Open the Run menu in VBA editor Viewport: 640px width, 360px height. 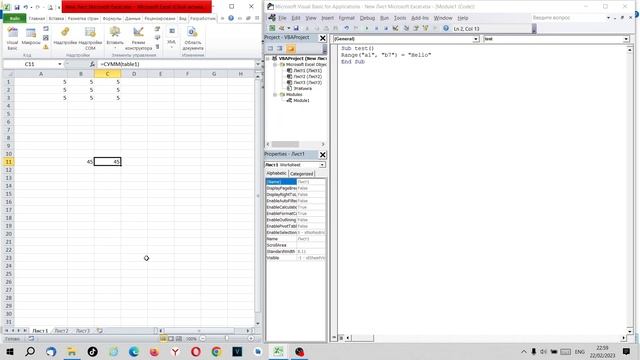[x=384, y=18]
